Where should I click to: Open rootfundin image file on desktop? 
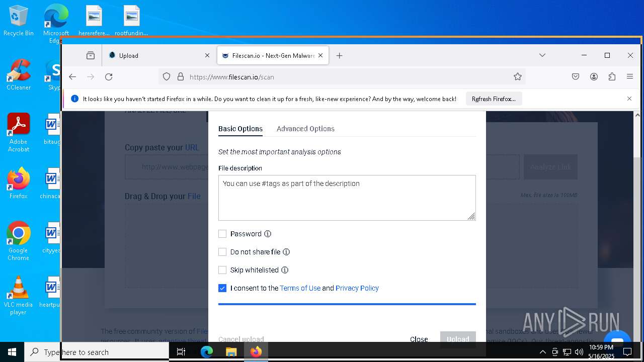point(131,21)
